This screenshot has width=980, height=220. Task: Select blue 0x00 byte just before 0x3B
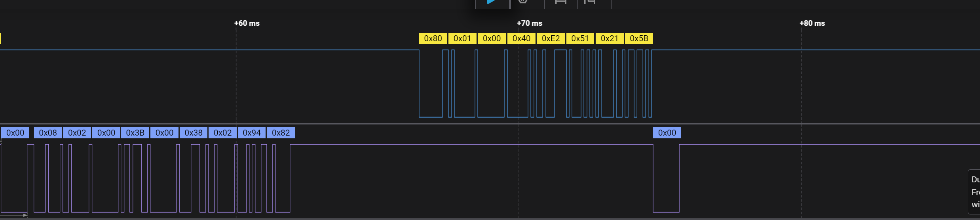click(x=106, y=133)
